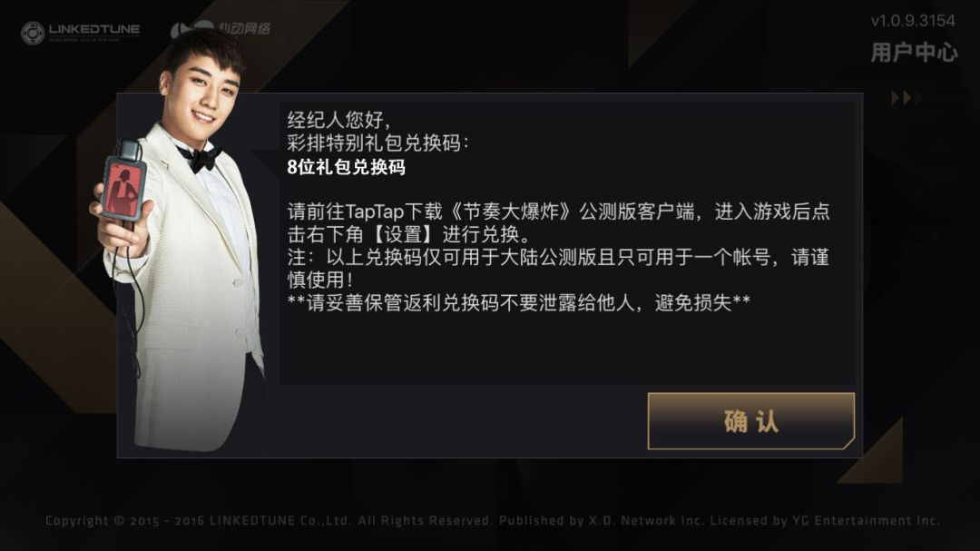This screenshot has height=551, width=980.
Task: Click the TapTap download instruction line
Action: [558, 212]
